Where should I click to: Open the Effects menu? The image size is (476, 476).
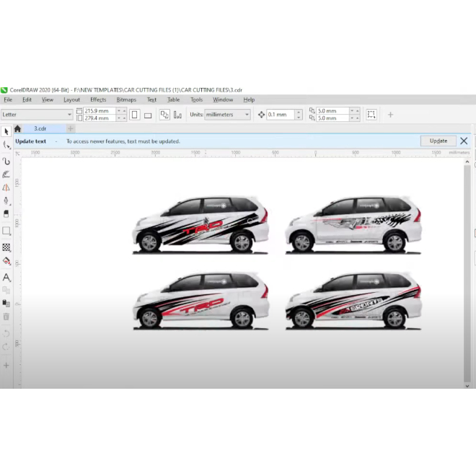(98, 100)
